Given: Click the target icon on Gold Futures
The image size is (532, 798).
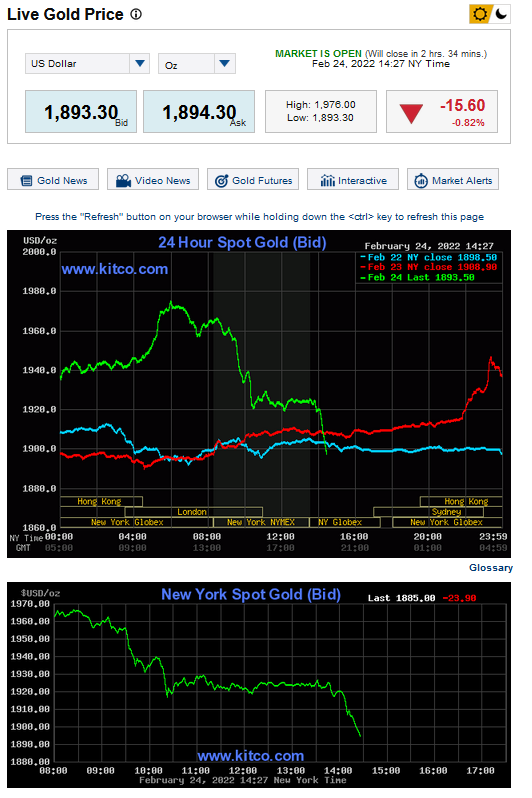Looking at the screenshot, I should pos(221,181).
